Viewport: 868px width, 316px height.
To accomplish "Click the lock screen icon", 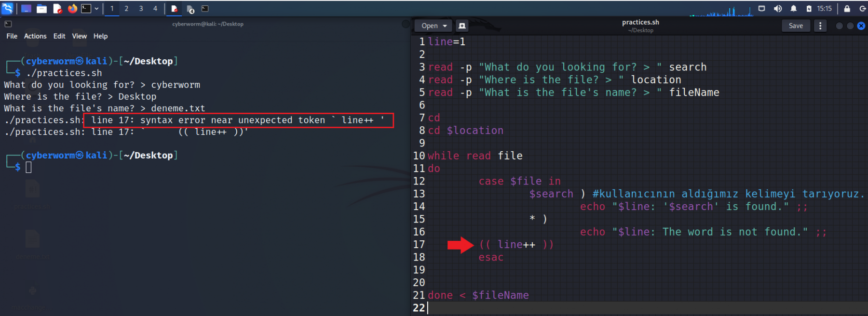I will (847, 9).
